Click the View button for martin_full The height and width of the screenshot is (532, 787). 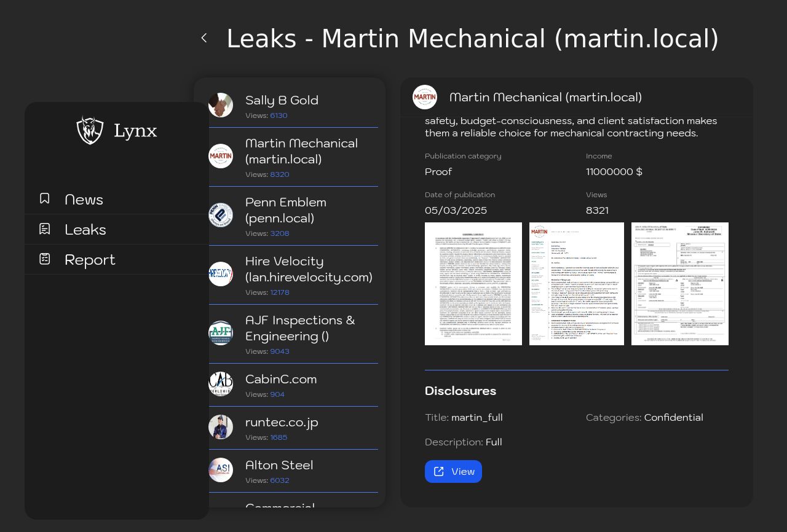[453, 472]
